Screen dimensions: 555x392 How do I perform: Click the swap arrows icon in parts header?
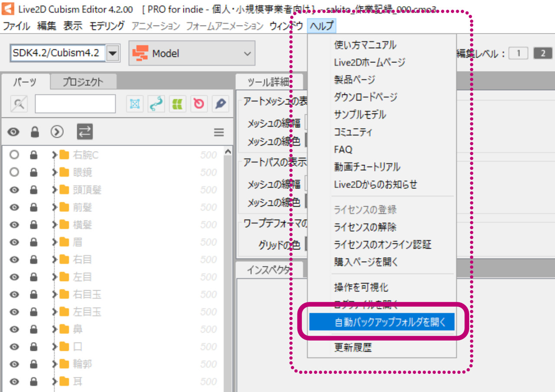click(85, 132)
